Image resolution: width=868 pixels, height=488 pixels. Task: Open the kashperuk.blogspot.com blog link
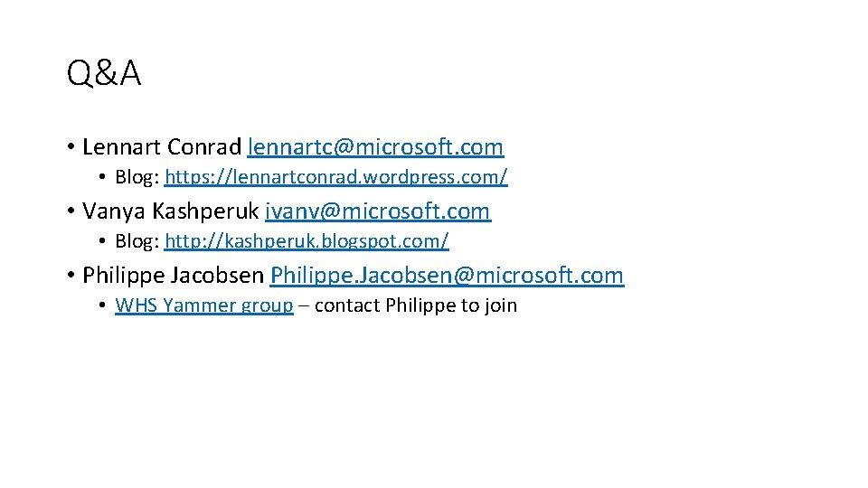pyautogui.click(x=306, y=241)
